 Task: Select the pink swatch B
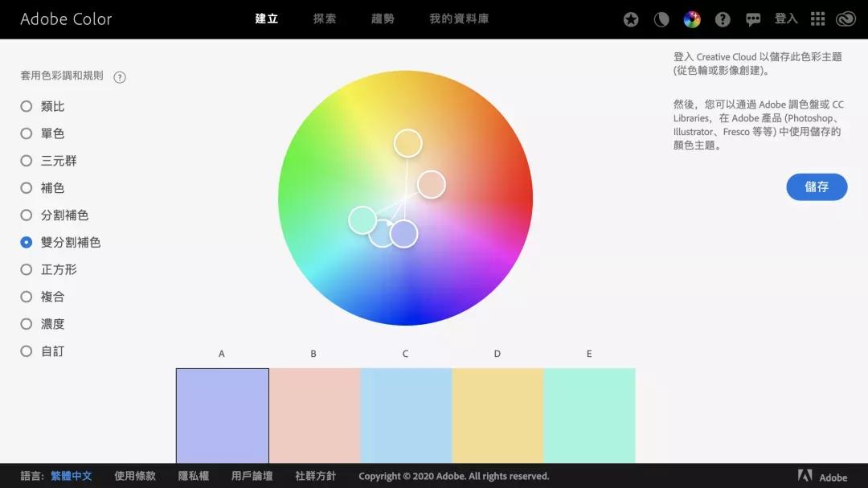[x=314, y=416]
